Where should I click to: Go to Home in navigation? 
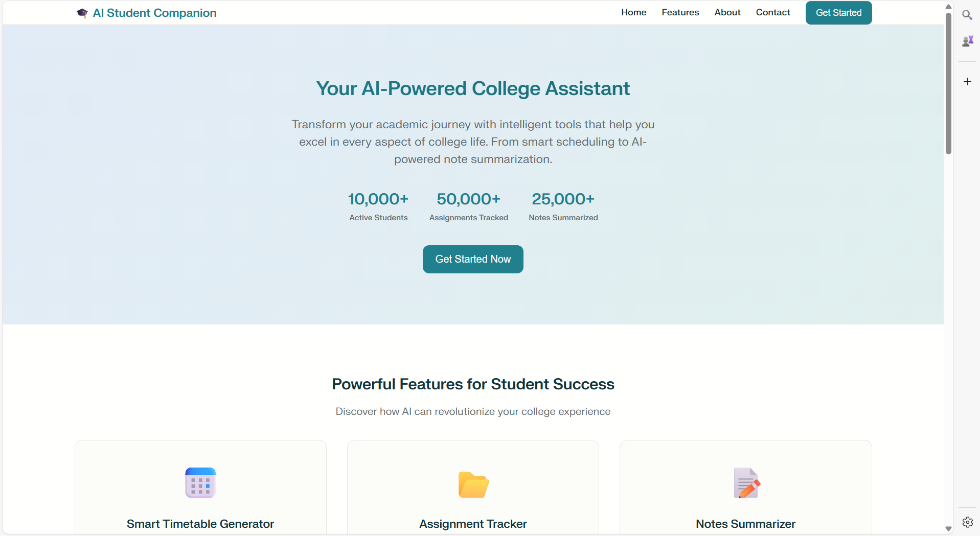(x=633, y=12)
